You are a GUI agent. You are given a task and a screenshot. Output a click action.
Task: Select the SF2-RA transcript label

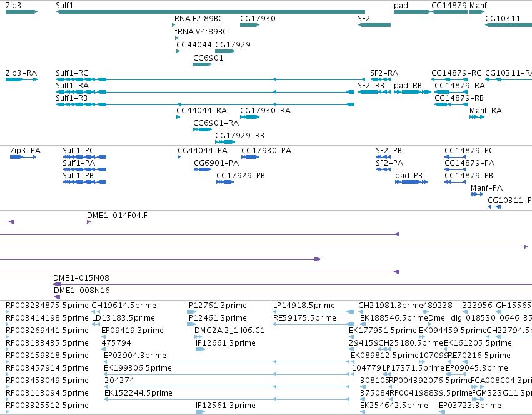(x=384, y=73)
